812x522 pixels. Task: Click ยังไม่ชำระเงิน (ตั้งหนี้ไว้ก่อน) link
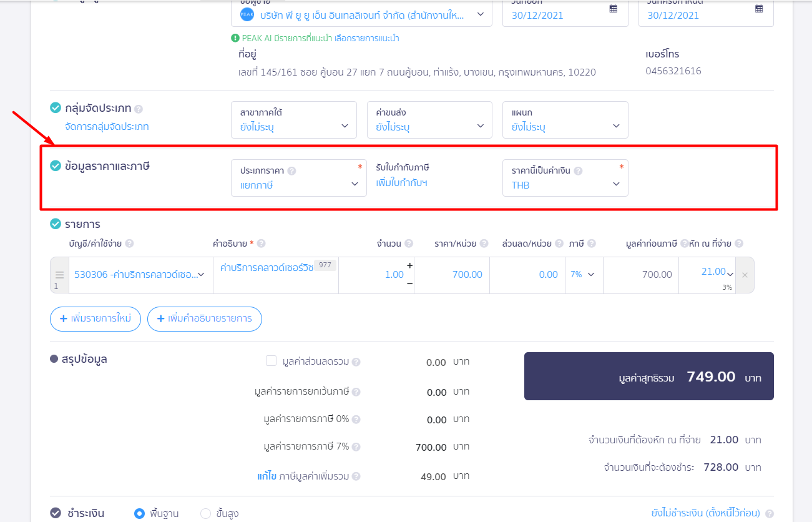coord(705,513)
